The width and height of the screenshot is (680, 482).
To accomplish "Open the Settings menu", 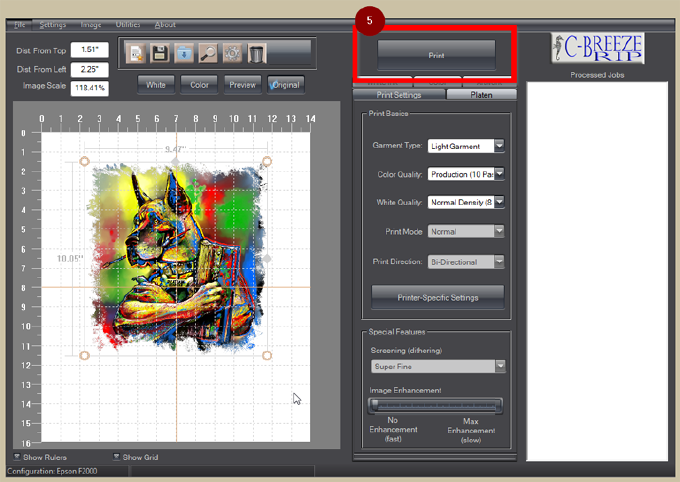I will pos(53,25).
